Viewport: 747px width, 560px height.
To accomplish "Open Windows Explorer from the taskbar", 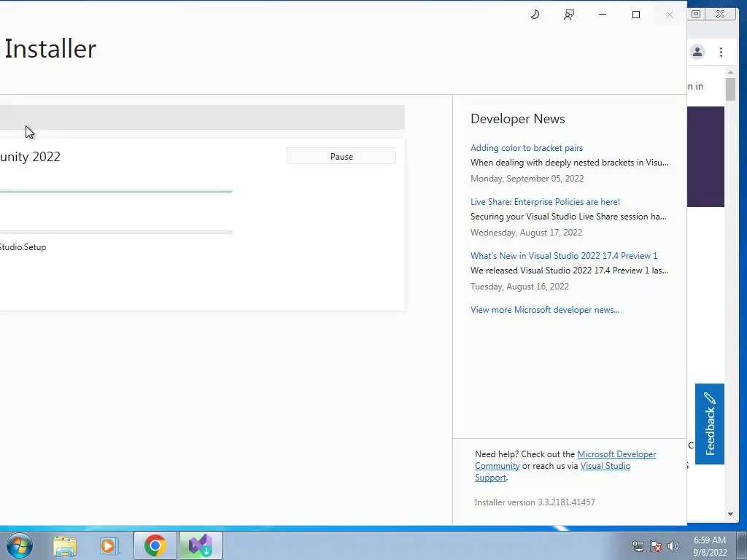I will click(x=65, y=546).
